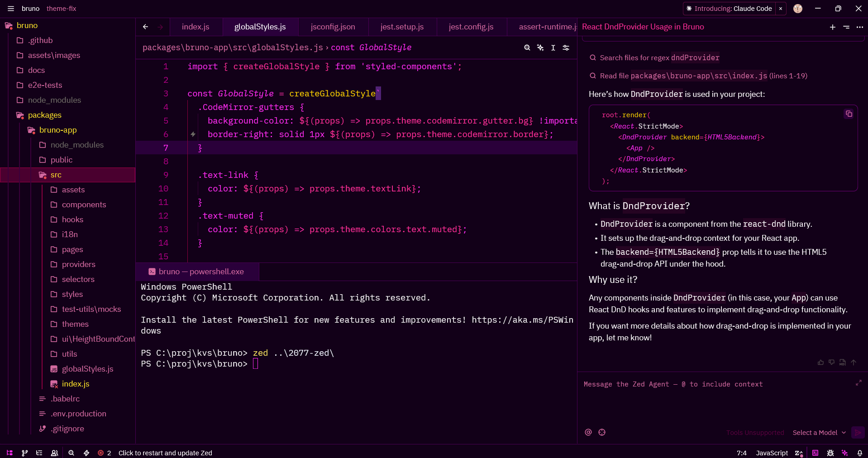Collapse the src folder
The image size is (868, 458).
click(68, 175)
